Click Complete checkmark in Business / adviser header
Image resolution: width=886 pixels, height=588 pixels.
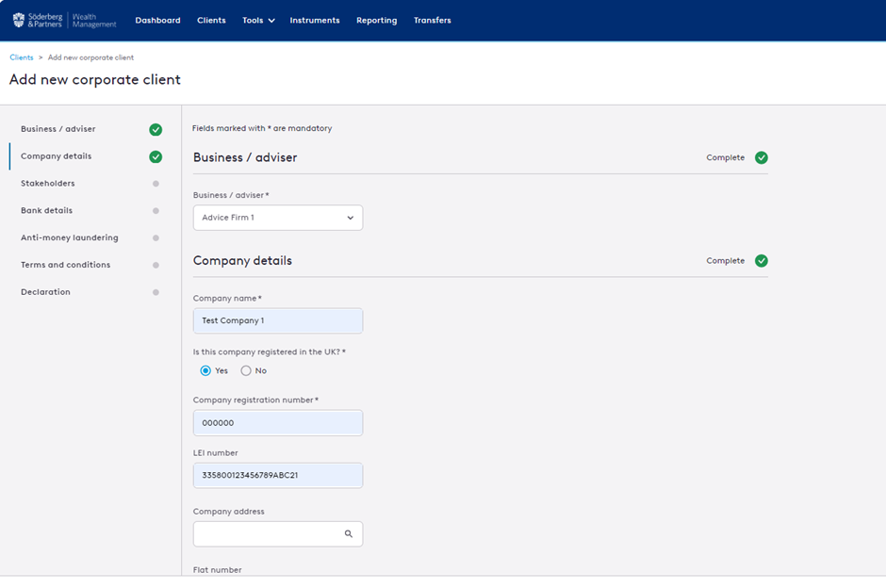tap(761, 158)
